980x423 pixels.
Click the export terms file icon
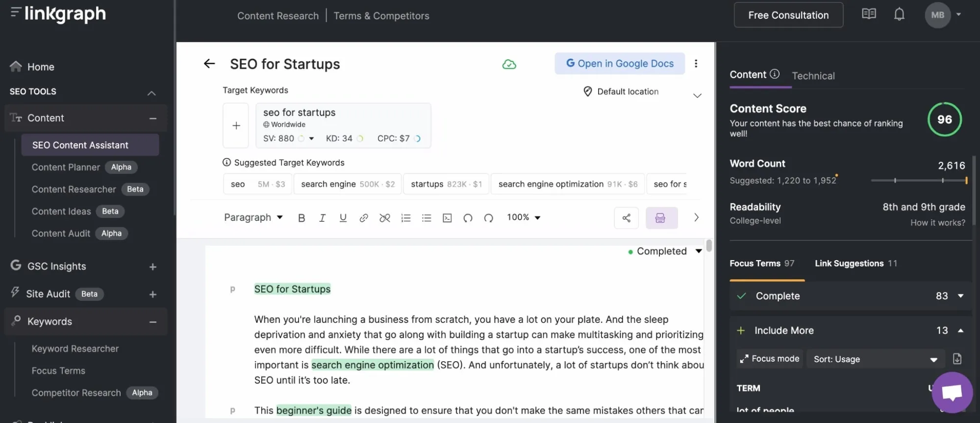coord(957,359)
